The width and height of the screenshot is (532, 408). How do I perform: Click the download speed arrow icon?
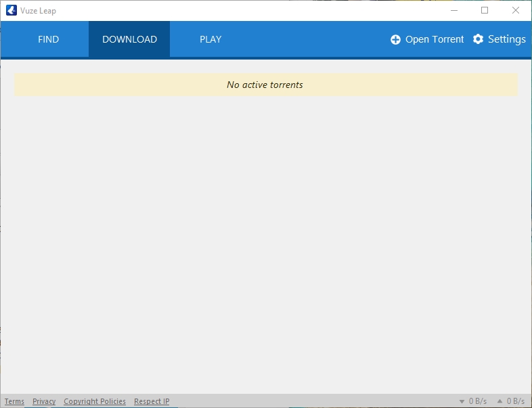pyautogui.click(x=462, y=401)
